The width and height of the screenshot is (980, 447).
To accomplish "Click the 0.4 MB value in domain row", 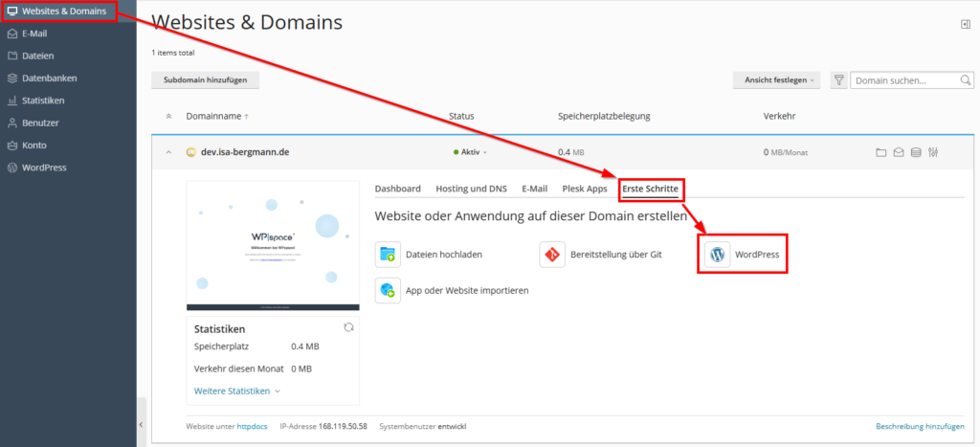I will [570, 152].
